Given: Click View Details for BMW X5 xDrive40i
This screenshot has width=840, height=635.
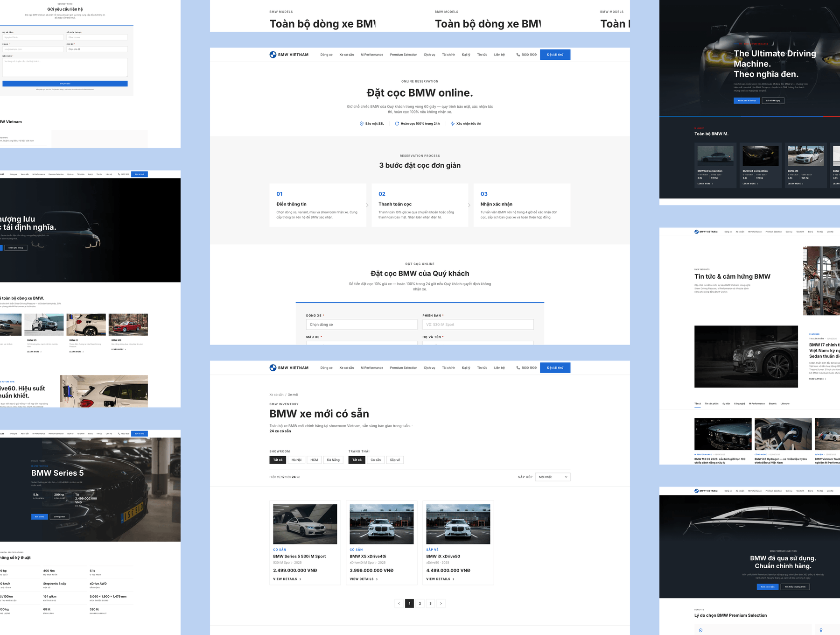Looking at the screenshot, I should point(364,579).
